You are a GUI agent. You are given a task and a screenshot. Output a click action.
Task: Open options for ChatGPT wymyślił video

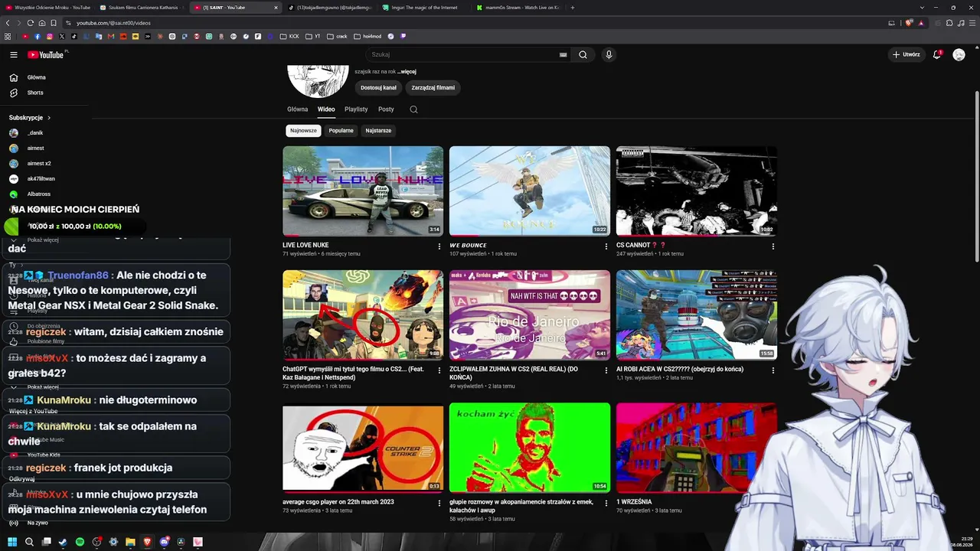439,370
